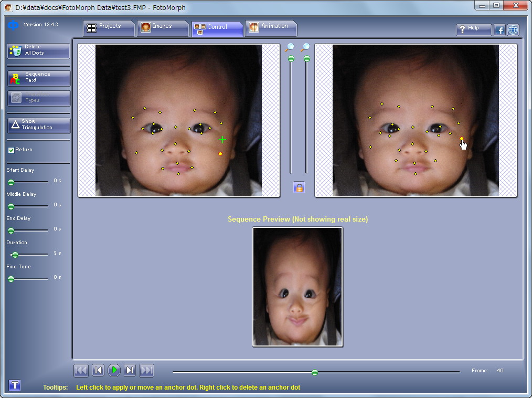
Task: Click the right image's magnifier zoom icon
Action: 306,47
